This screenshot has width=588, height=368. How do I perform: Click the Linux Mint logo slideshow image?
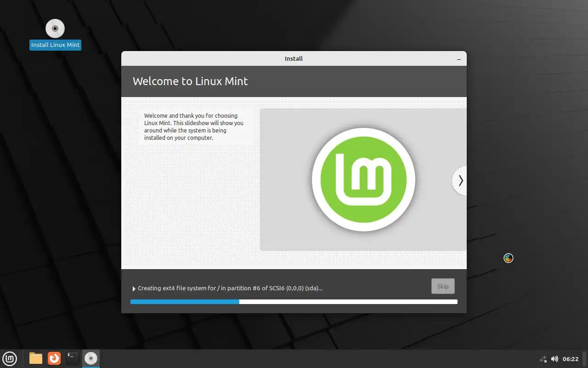[x=363, y=179]
